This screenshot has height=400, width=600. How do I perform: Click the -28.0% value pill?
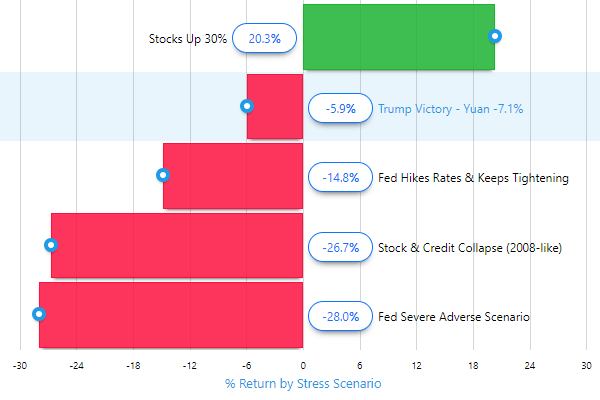[340, 317]
